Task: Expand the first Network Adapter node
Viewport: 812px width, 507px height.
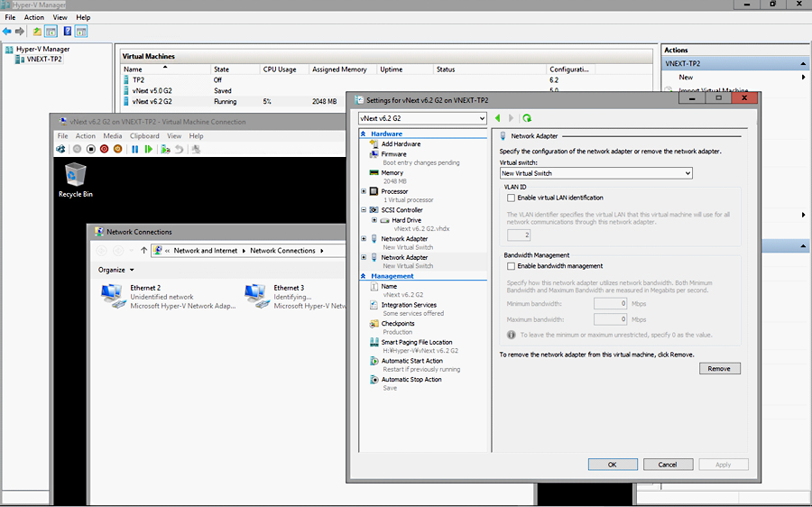Action: point(364,239)
